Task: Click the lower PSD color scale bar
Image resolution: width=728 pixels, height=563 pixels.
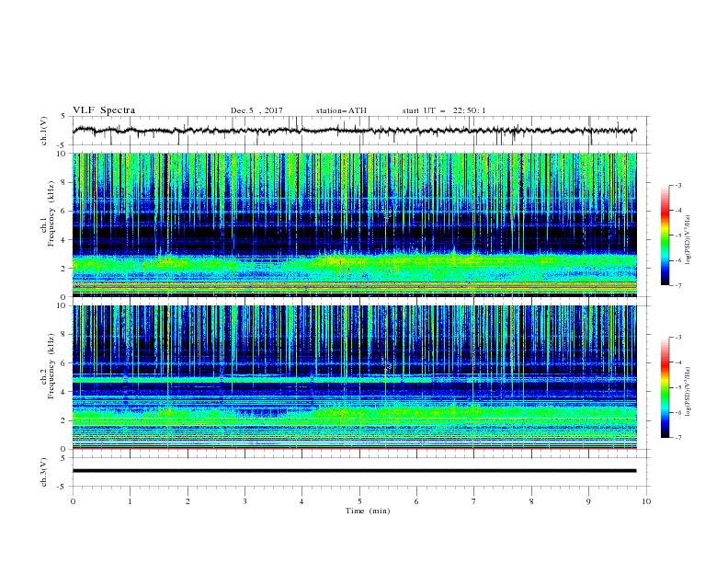Action: pyautogui.click(x=665, y=387)
